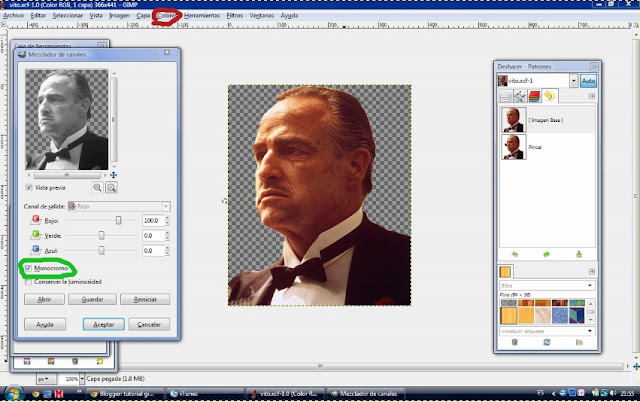Screen dimensions: 640x402
Task: Open the Paths tab icon in dock
Action: pos(520,96)
